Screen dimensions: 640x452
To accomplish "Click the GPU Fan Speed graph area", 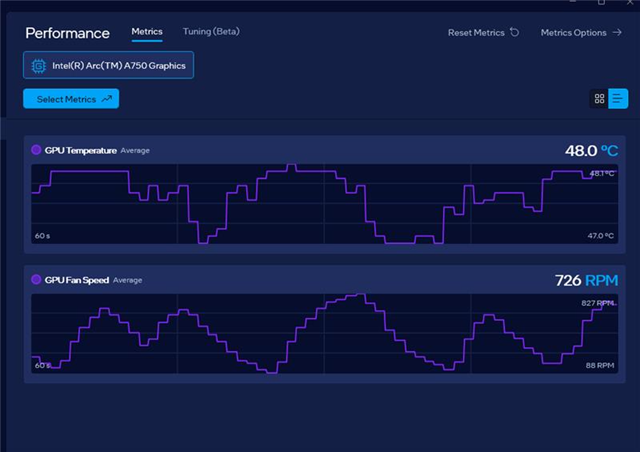I will (x=320, y=335).
